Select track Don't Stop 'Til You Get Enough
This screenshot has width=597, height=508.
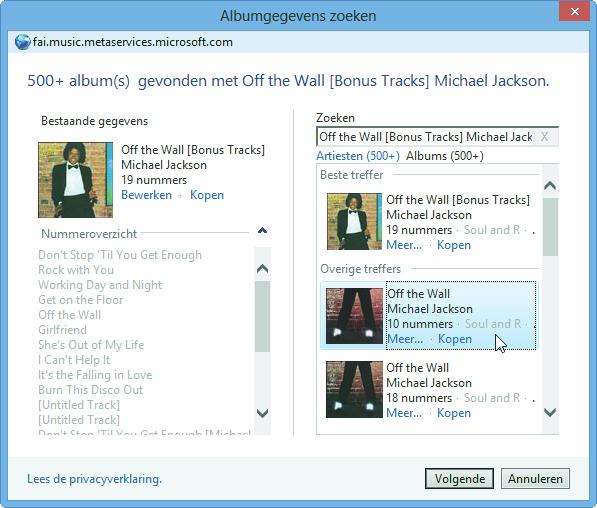point(120,255)
